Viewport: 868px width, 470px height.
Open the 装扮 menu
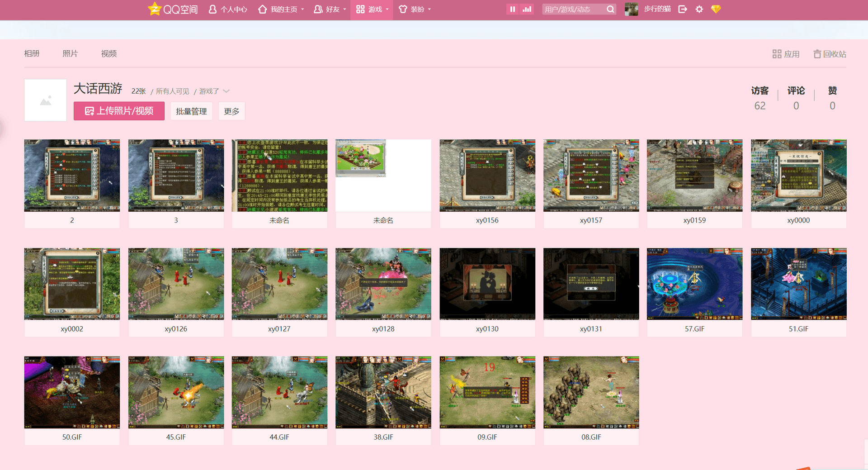[415, 9]
